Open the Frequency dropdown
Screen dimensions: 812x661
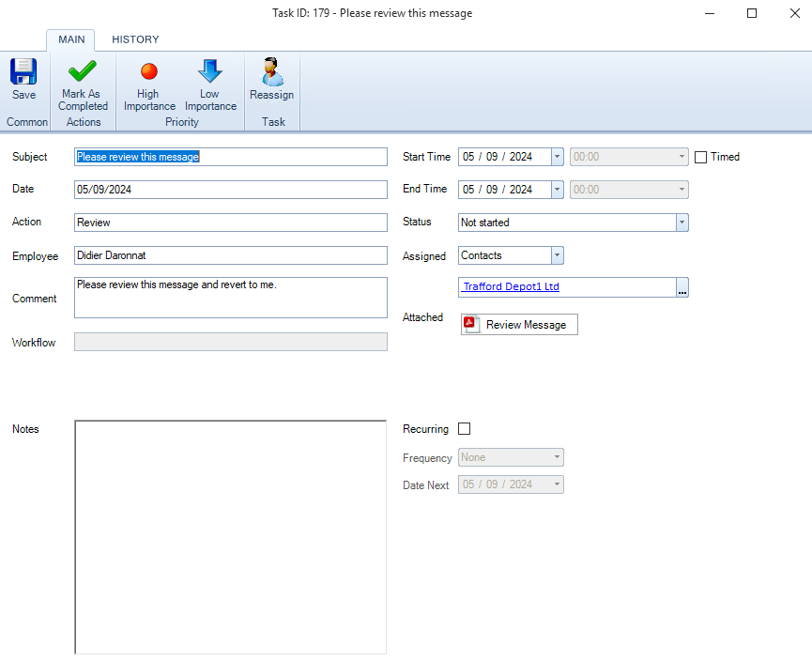click(x=558, y=457)
